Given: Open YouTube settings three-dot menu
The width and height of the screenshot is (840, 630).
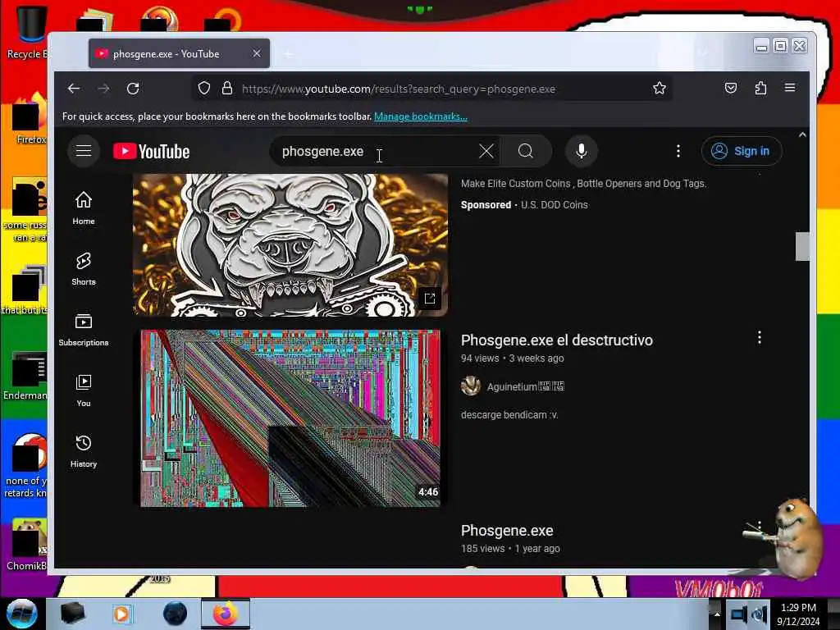Looking at the screenshot, I should pyautogui.click(x=678, y=151).
